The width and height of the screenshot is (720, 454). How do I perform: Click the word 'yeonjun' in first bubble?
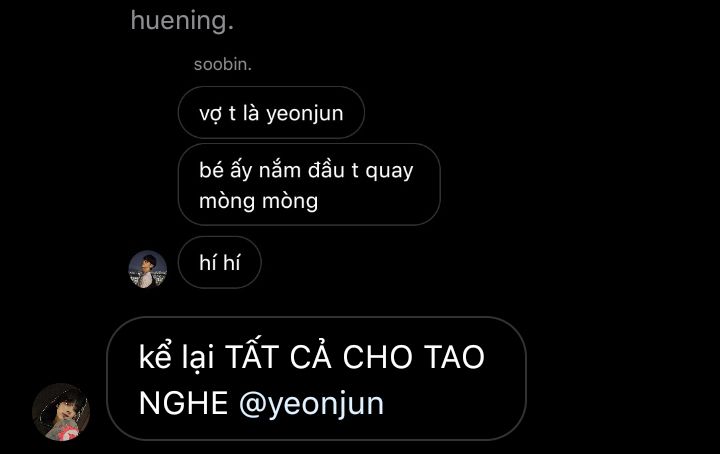305,114
